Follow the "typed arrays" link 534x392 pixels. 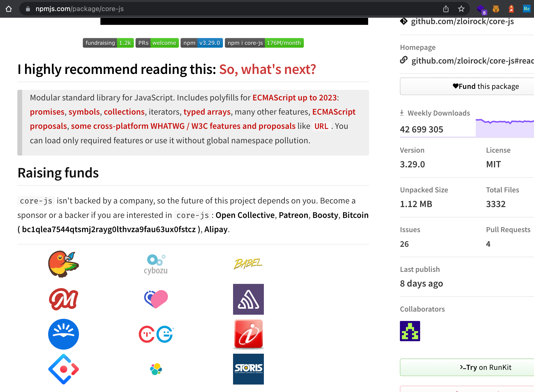tap(207, 111)
